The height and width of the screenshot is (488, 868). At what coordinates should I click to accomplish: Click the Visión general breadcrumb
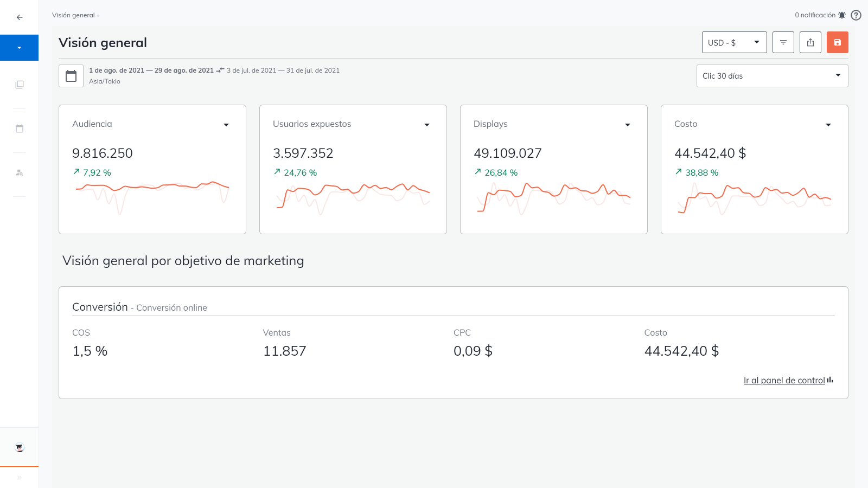click(73, 15)
